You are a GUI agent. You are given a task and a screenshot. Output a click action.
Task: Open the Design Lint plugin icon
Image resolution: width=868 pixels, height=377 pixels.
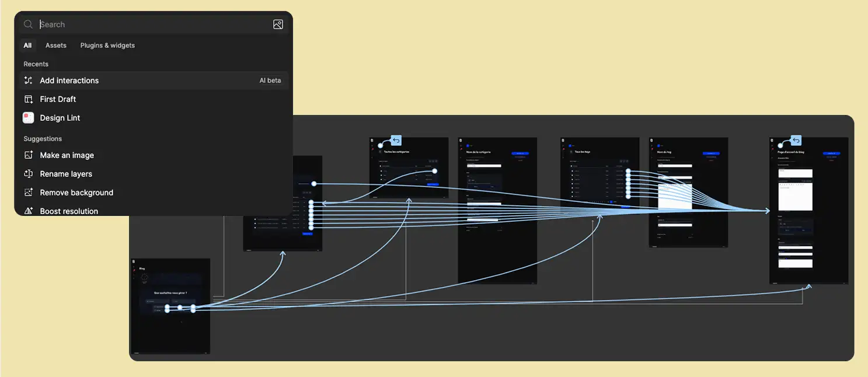click(28, 118)
